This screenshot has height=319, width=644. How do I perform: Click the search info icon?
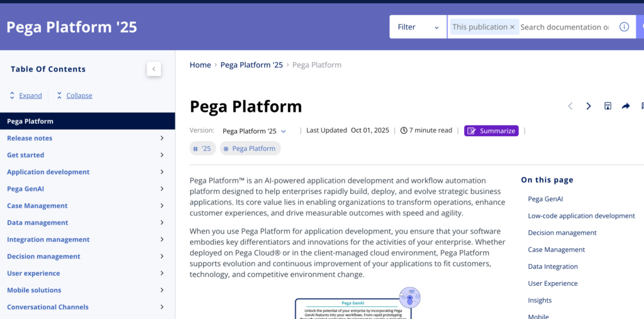(624, 27)
